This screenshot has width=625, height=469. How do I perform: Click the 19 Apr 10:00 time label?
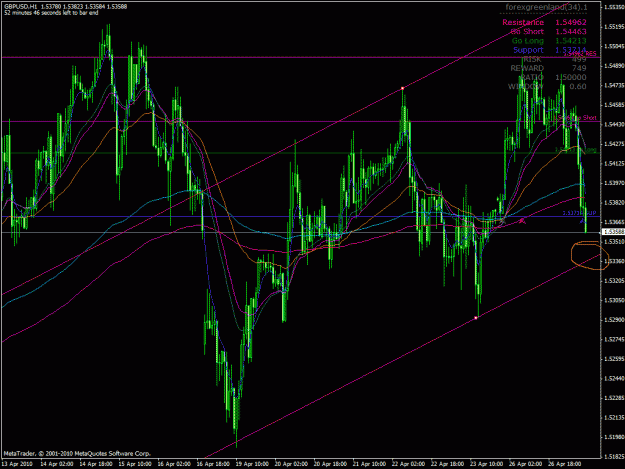[x=252, y=464]
